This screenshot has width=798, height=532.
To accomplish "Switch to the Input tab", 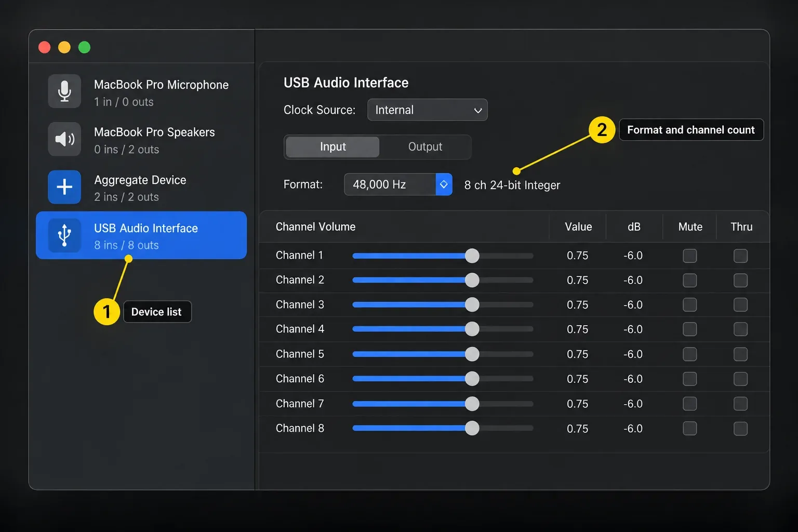I will tap(332, 147).
